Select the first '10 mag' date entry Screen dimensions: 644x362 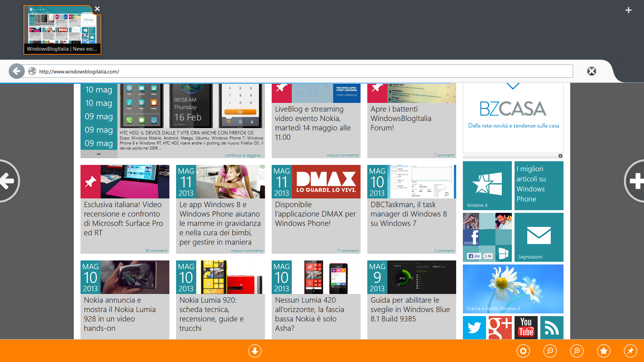[99, 90]
